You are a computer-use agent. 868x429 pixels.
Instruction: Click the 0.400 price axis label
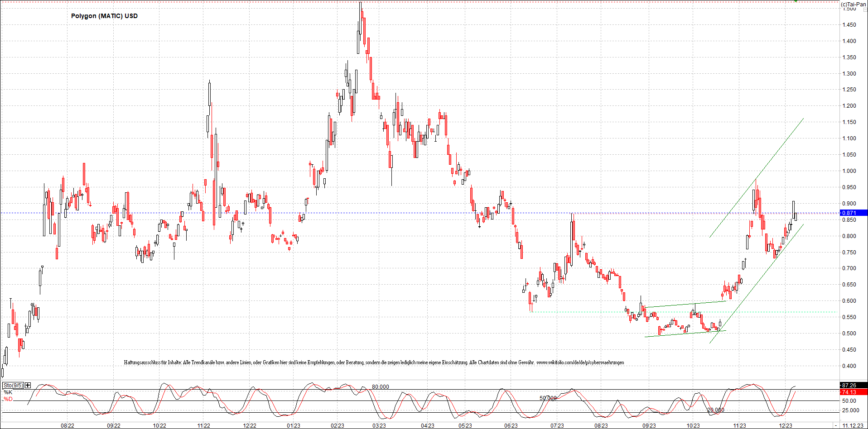click(849, 366)
